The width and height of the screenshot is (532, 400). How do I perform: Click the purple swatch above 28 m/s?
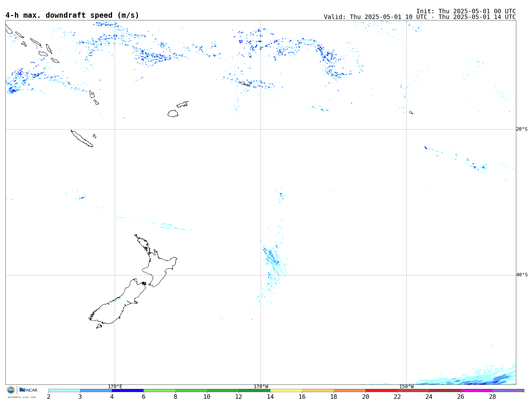[x=508, y=391]
